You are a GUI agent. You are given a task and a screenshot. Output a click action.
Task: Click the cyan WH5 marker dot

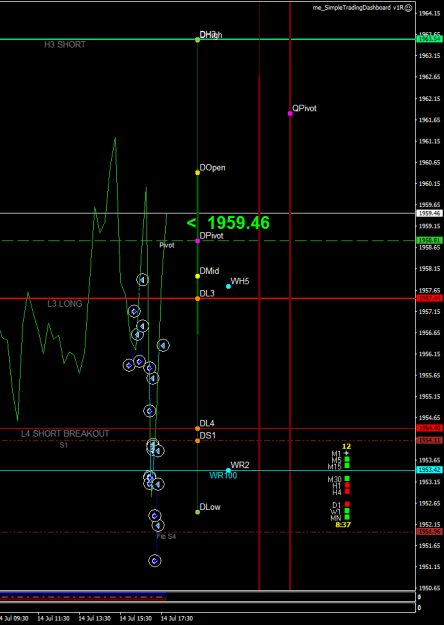(228, 286)
